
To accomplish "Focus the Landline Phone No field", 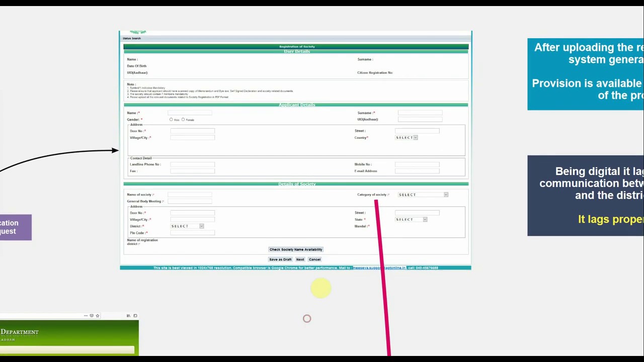I will point(193,164).
